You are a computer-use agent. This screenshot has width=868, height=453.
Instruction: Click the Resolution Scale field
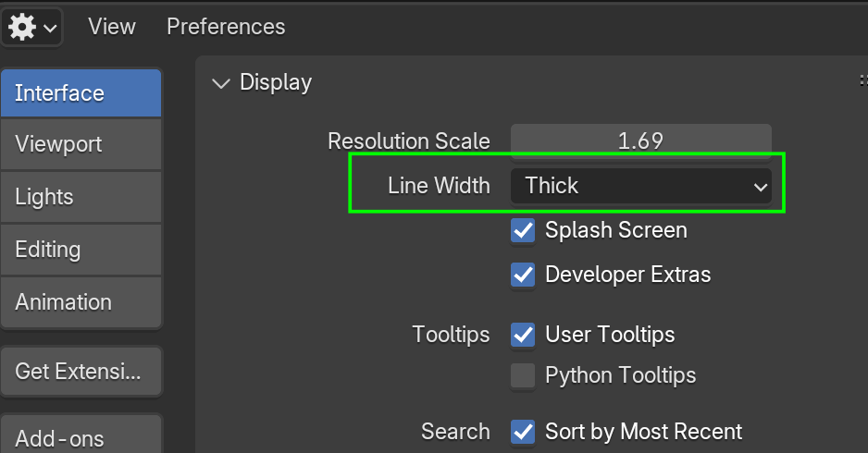point(640,141)
